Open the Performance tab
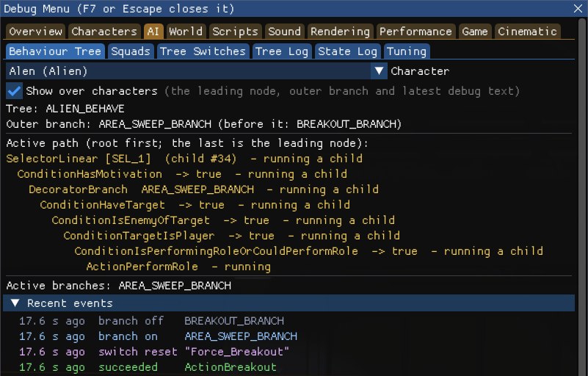This screenshot has width=588, height=376. 415,32
